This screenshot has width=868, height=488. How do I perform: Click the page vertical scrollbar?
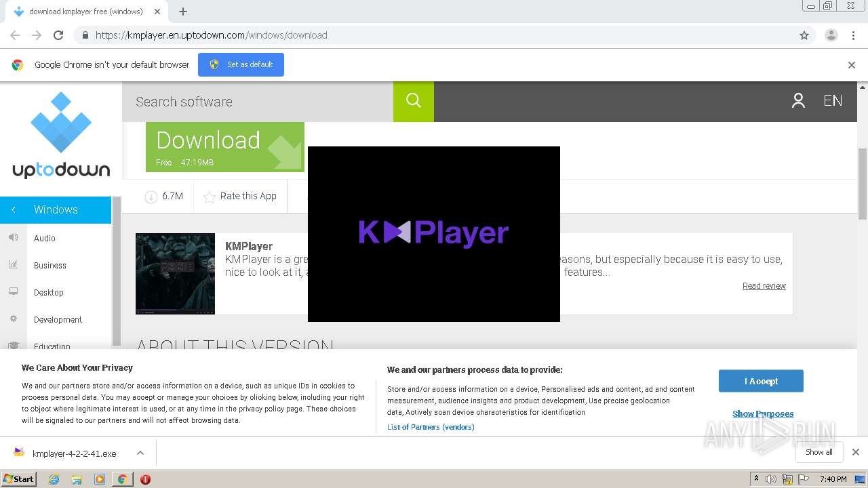[x=863, y=183]
